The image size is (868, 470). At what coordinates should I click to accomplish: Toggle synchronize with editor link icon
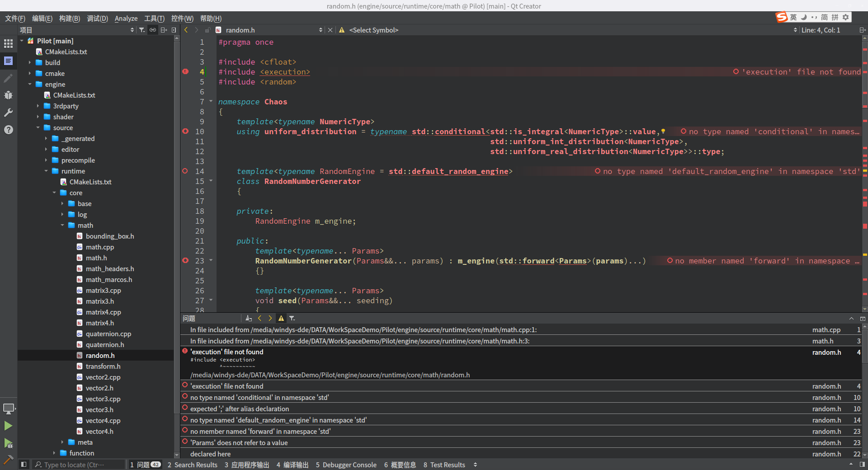click(153, 30)
